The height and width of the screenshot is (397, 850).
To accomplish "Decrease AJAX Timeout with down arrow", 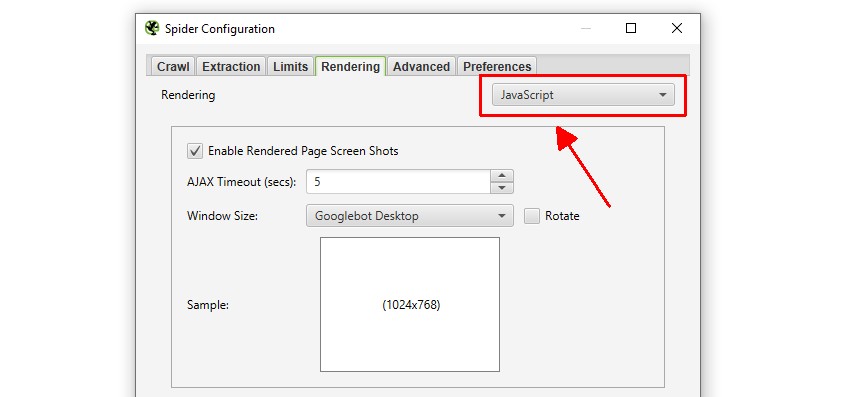I will [502, 188].
